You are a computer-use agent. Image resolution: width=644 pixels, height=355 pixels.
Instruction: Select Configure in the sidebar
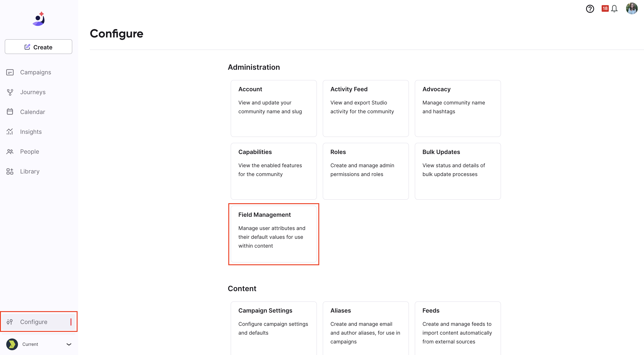point(39,322)
